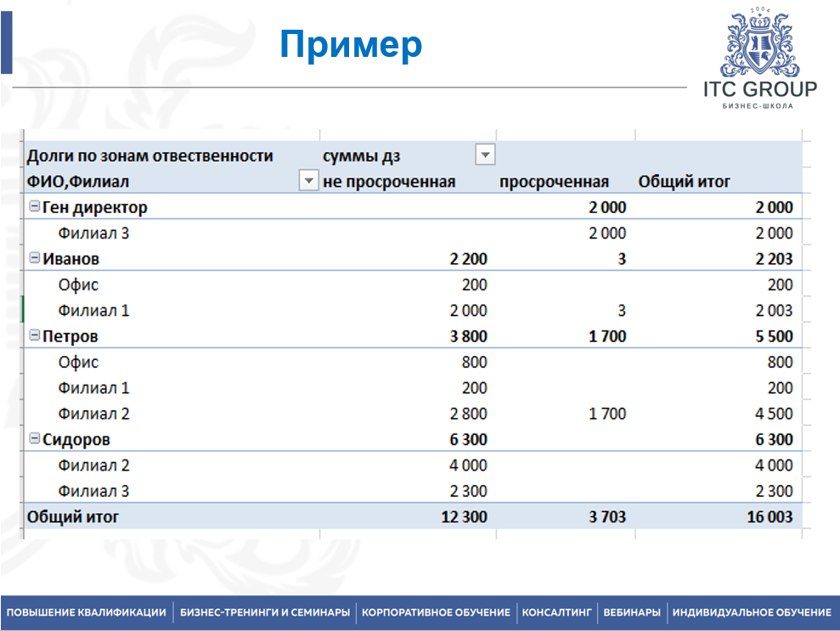Open the КОНСАЛТИНГ page
The width and height of the screenshot is (840, 631).
[557, 611]
